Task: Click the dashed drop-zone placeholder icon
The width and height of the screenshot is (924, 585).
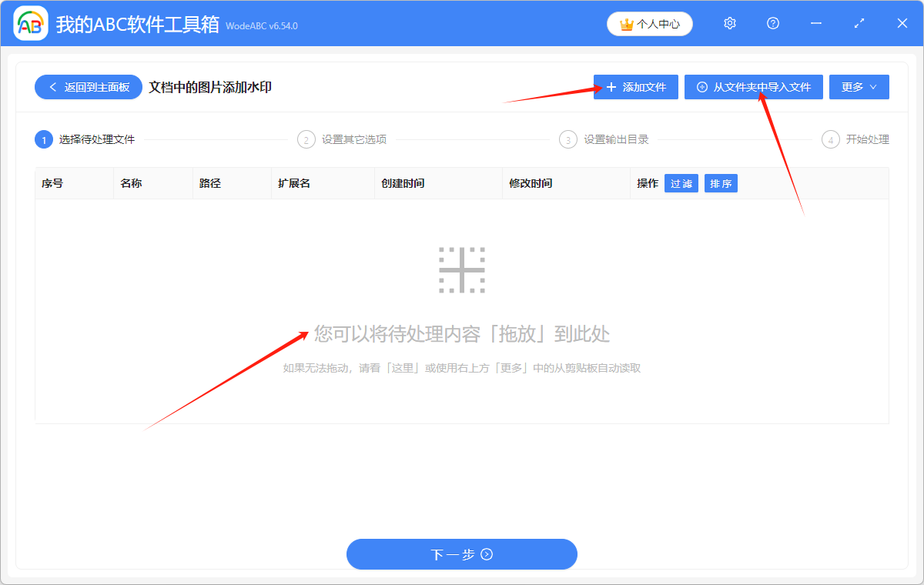Action: coord(462,271)
